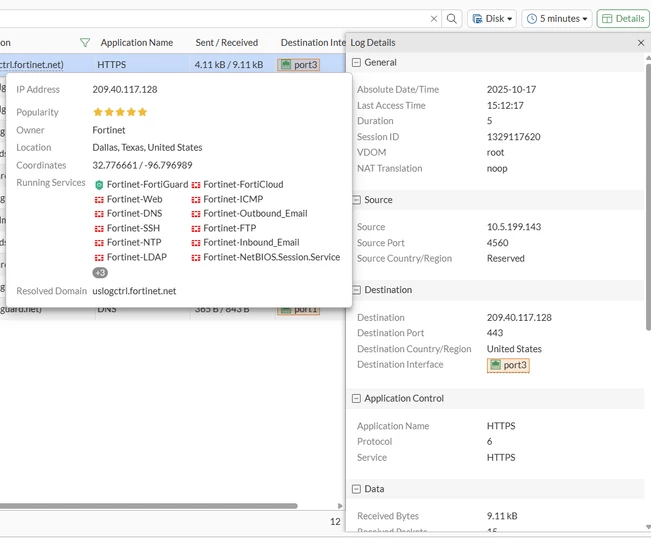Viewport: 651px width, 538px height.
Task: Collapse the Destination section
Action: coord(356,290)
